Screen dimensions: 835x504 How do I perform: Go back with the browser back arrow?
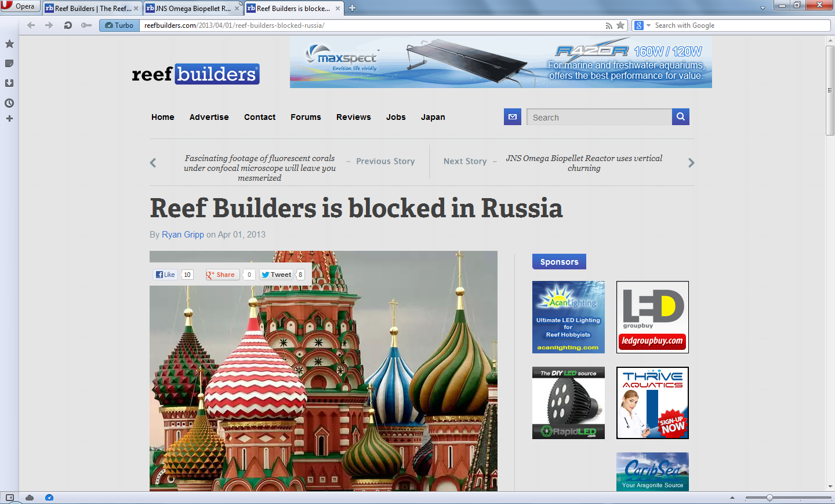pyautogui.click(x=31, y=25)
